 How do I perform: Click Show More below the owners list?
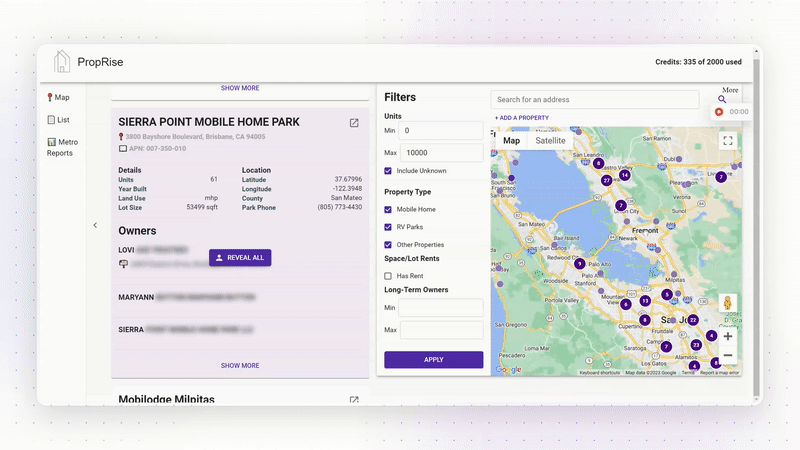pyautogui.click(x=240, y=365)
